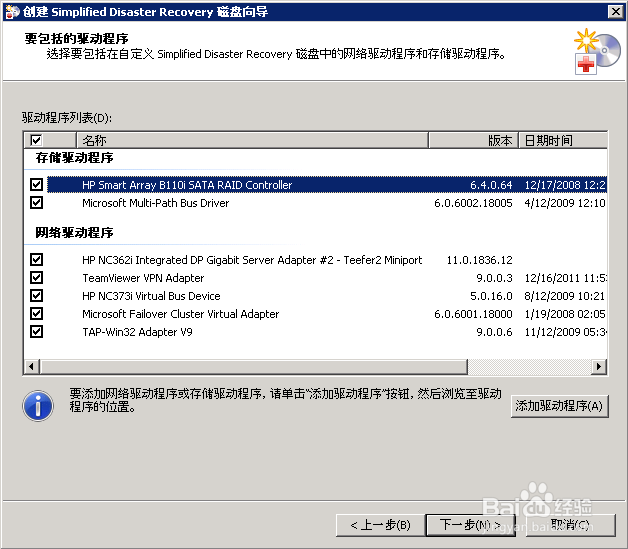
Task: Select the TAP-Win32 Adapter V9 row
Action: pos(327,332)
